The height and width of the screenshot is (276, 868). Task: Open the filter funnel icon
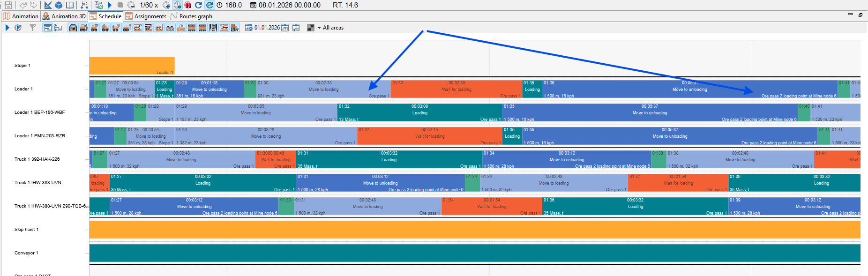click(32, 28)
